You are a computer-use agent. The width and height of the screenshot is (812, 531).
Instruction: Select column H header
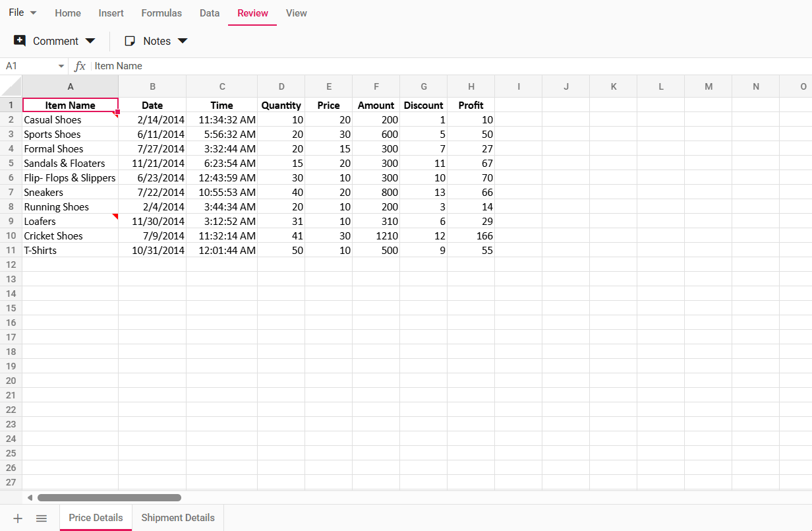471,86
